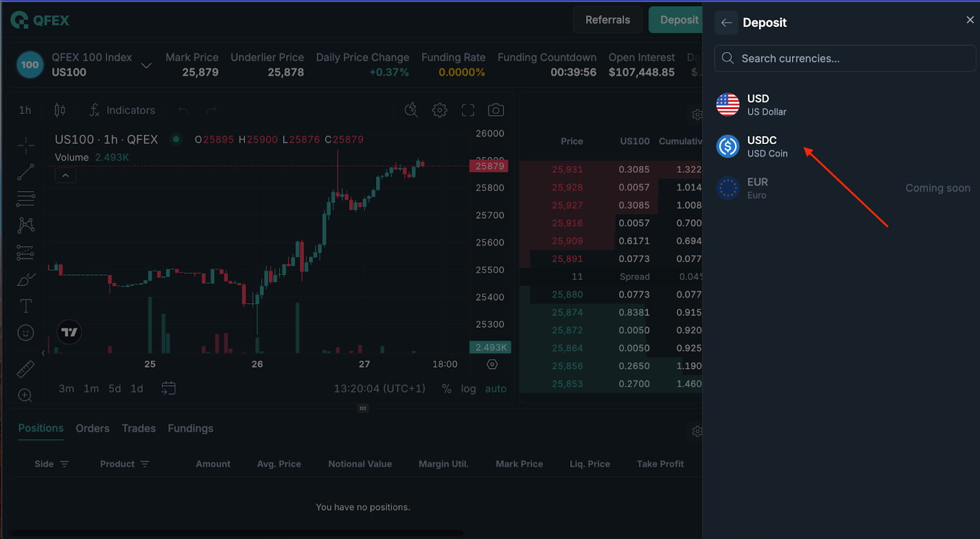This screenshot has width=980, height=539.
Task: Open the Referrals page
Action: pyautogui.click(x=608, y=20)
